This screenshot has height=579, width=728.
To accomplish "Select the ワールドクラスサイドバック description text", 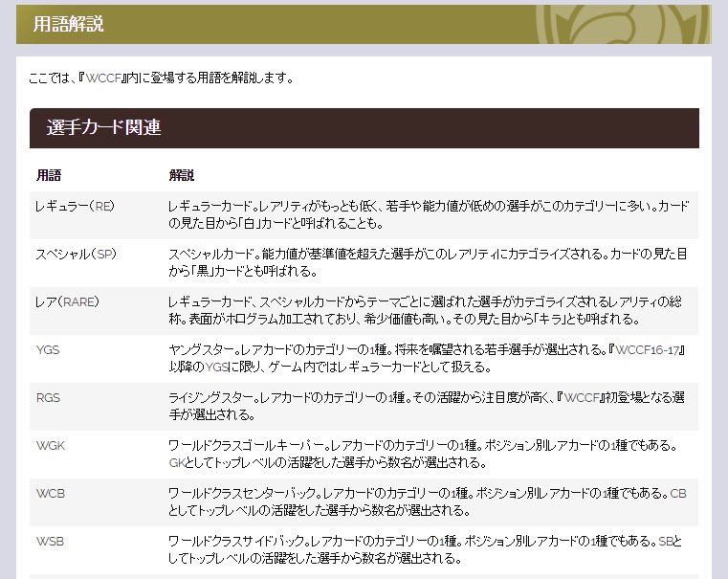I will pos(425,549).
